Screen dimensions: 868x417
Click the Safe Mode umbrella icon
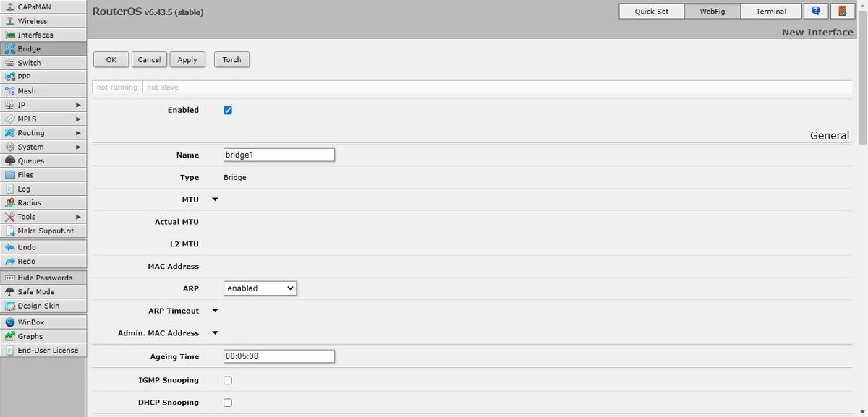pos(10,292)
